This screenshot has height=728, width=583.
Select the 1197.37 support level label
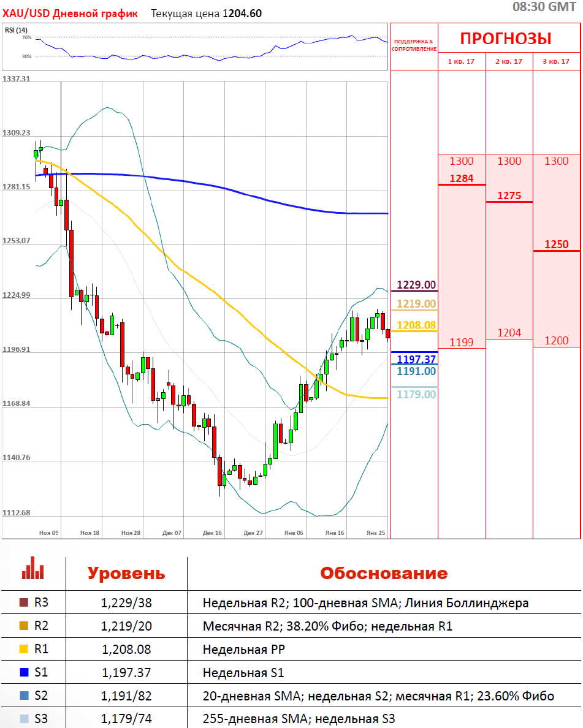(x=416, y=359)
